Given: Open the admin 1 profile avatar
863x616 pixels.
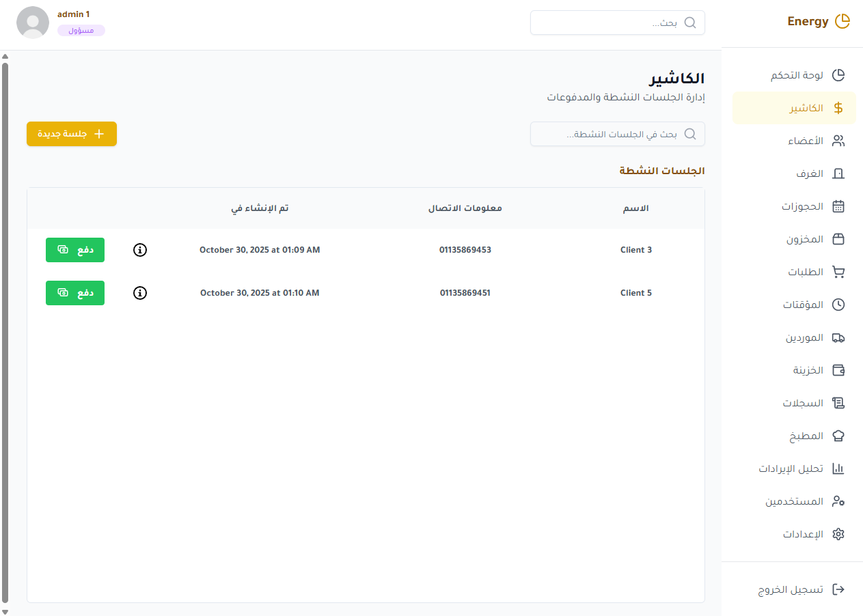Looking at the screenshot, I should (x=32, y=23).
